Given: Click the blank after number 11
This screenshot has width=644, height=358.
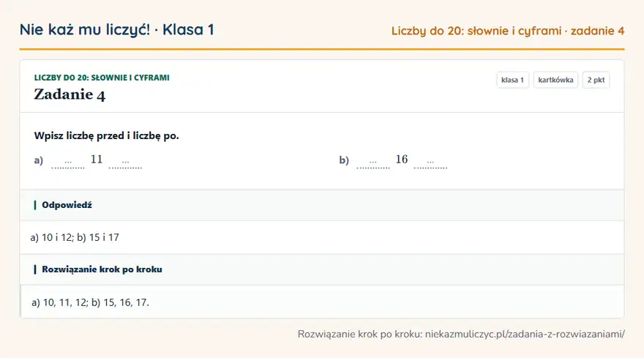Looking at the screenshot, I should (x=125, y=163).
